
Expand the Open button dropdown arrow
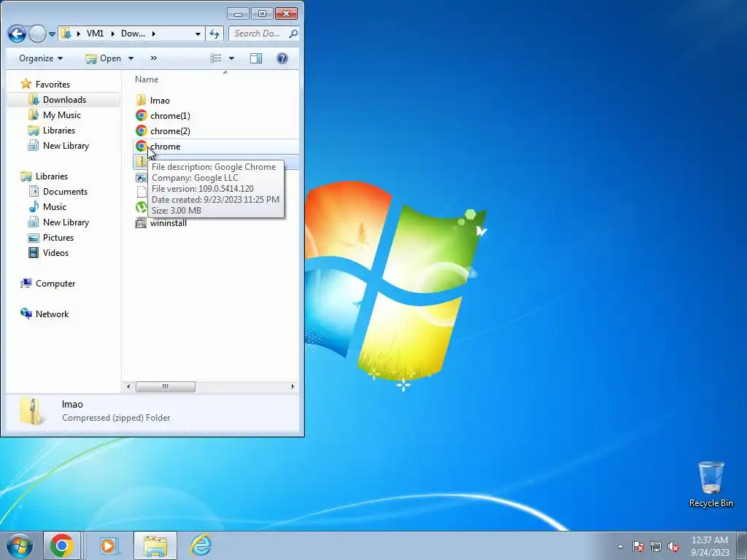[x=131, y=58]
